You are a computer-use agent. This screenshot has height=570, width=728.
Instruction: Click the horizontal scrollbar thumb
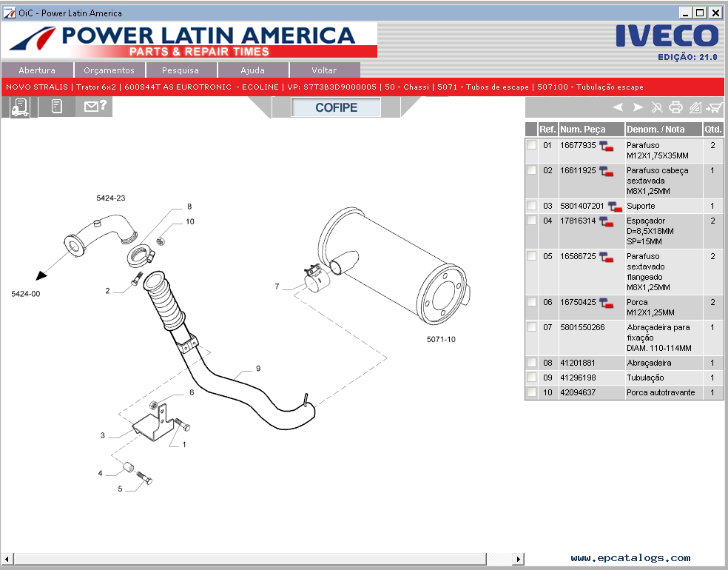[250, 558]
